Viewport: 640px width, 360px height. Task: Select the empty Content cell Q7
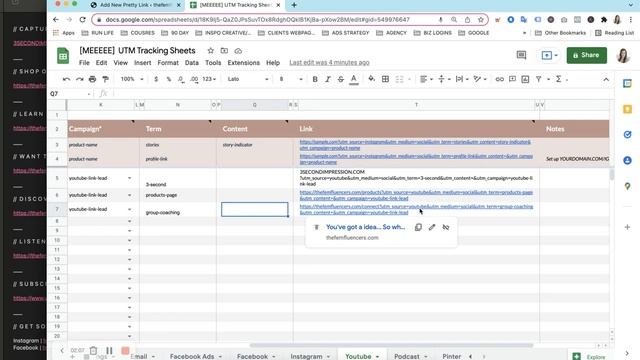click(x=255, y=209)
